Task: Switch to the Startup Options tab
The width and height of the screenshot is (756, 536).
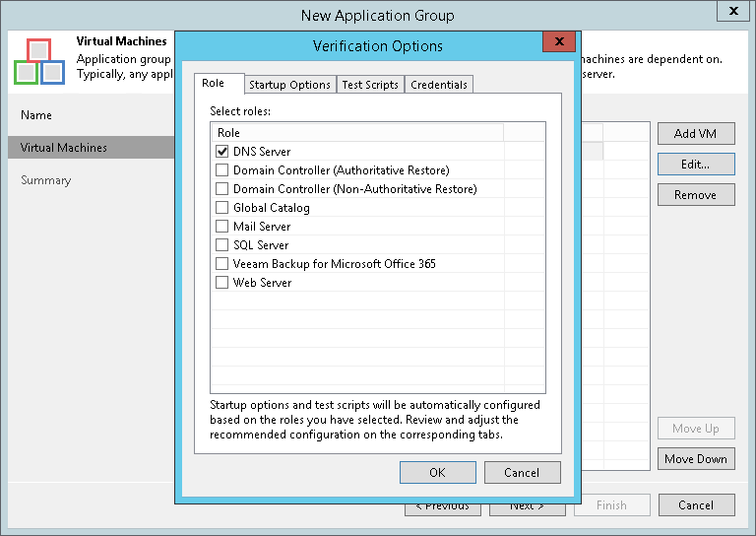Action: coord(289,85)
